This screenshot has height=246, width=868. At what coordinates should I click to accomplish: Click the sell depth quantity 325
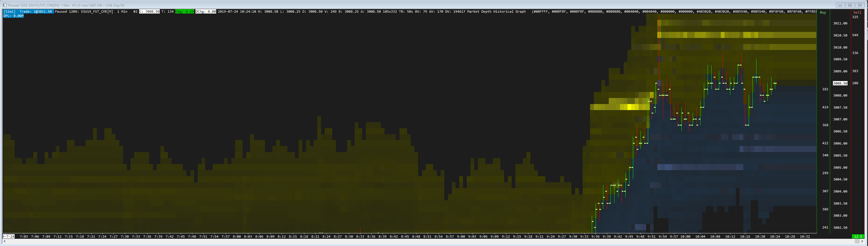tap(855, 17)
